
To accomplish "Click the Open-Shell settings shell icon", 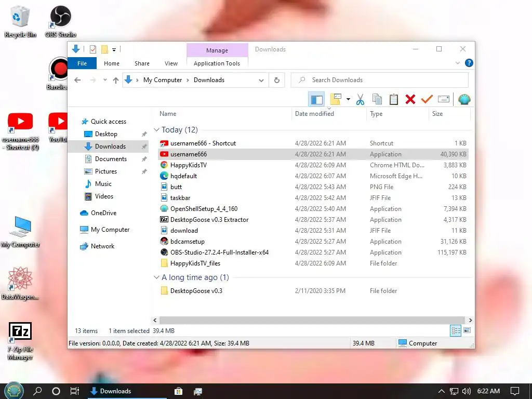I will [x=464, y=99].
